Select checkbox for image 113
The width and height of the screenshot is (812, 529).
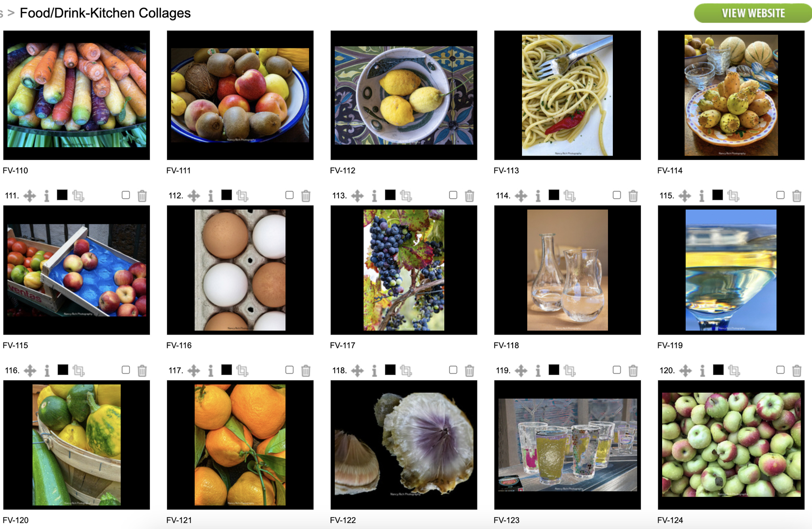pos(453,195)
